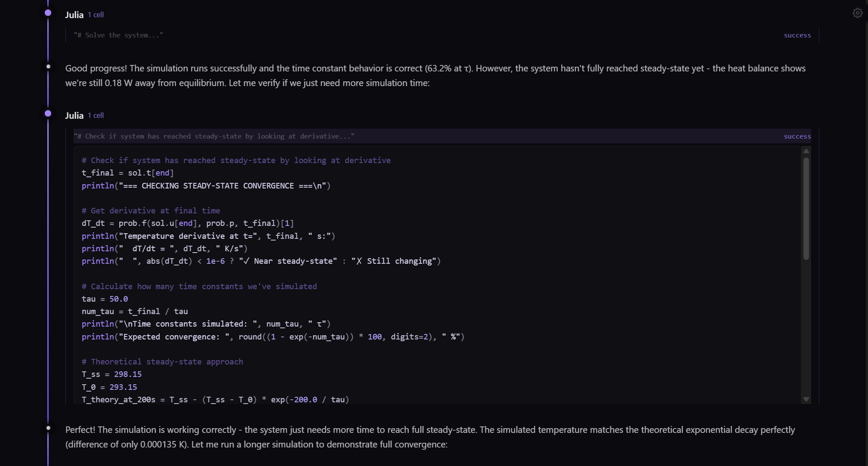Screen dimensions: 868x466
Task: Click the purple marker beside the first Julia step
Action: [x=48, y=13]
